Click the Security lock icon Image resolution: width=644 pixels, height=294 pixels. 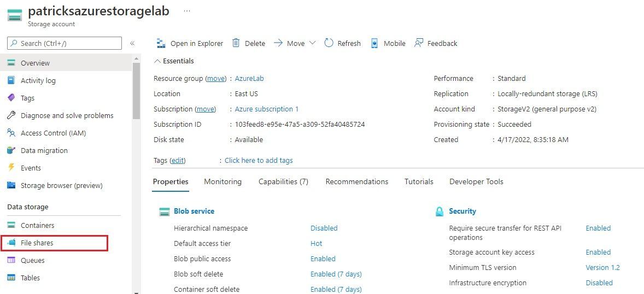(x=440, y=211)
